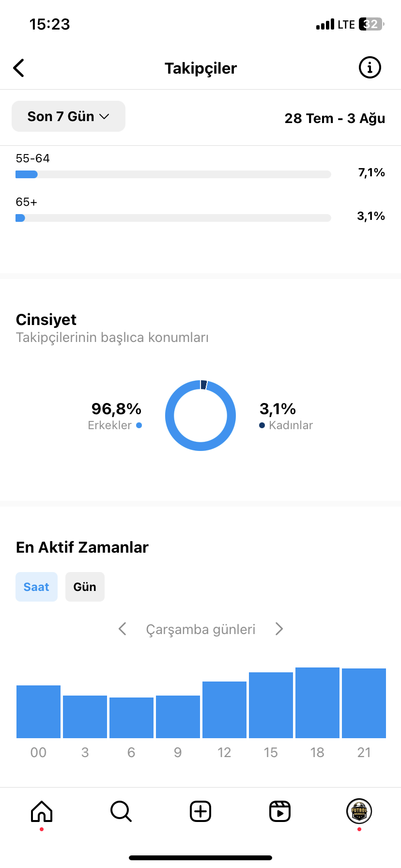
Task: Open the Home feed icon
Action: click(x=42, y=811)
